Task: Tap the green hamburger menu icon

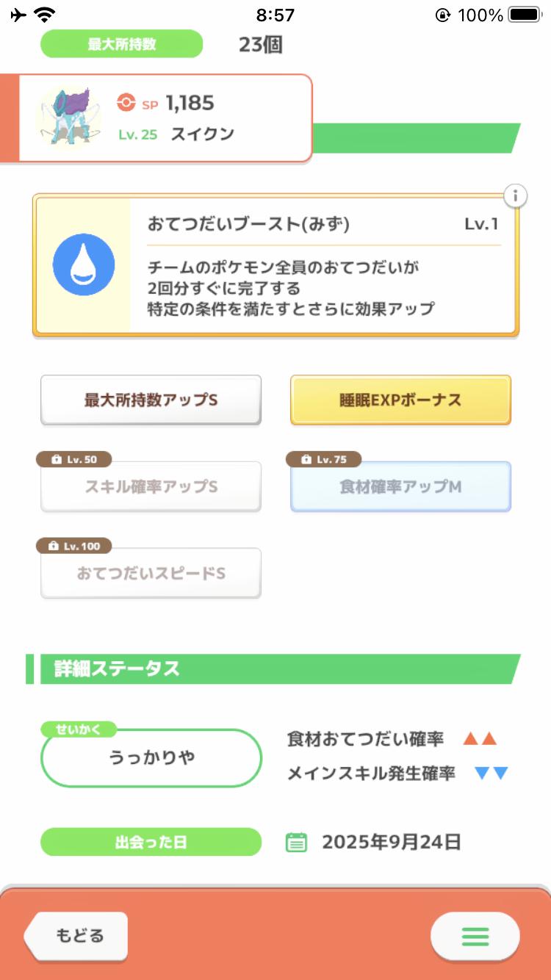Action: pyautogui.click(x=475, y=936)
